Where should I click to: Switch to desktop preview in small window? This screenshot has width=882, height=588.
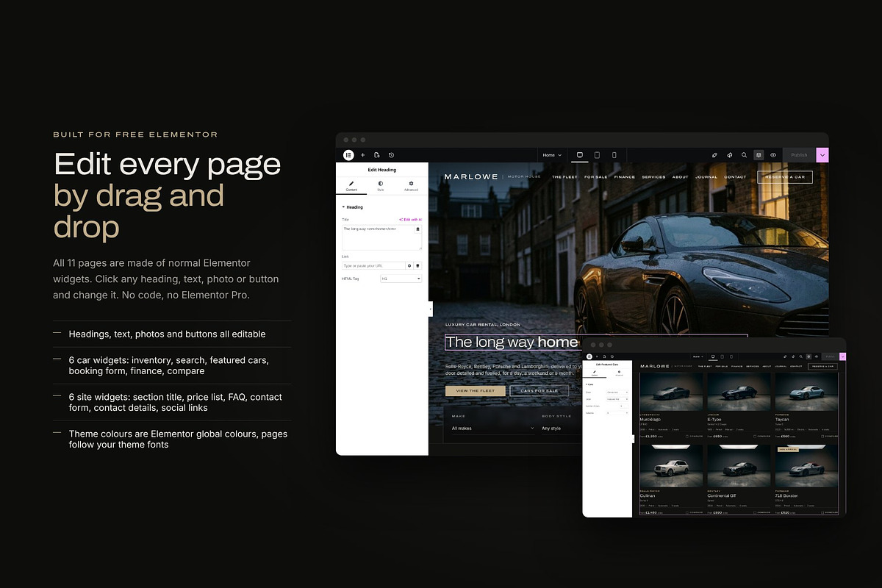tap(713, 356)
